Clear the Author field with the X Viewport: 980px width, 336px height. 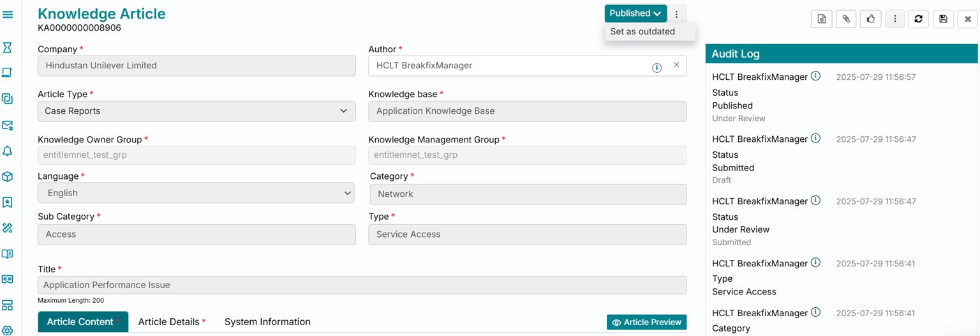[x=676, y=65]
